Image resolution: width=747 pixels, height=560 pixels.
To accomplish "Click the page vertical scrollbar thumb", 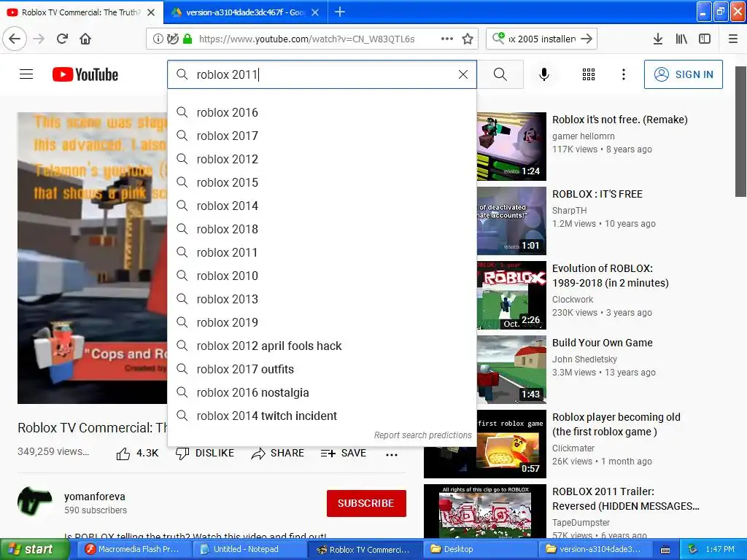I will (x=740, y=131).
